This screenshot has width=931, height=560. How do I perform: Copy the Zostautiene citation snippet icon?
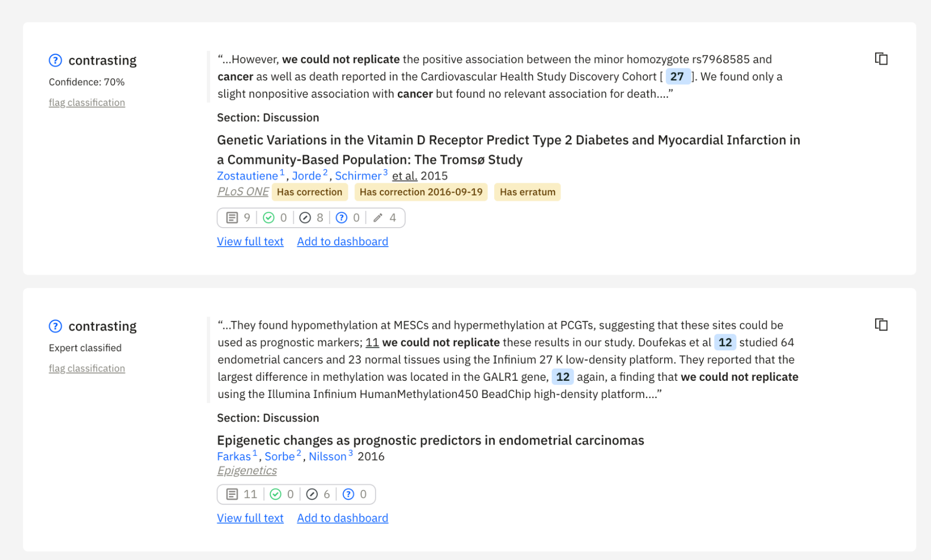point(881,59)
